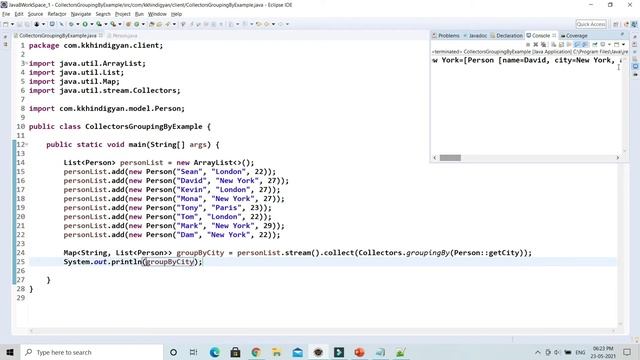Switch to the Declaration tab
Viewport: 640px width, 360px height.
(x=507, y=36)
